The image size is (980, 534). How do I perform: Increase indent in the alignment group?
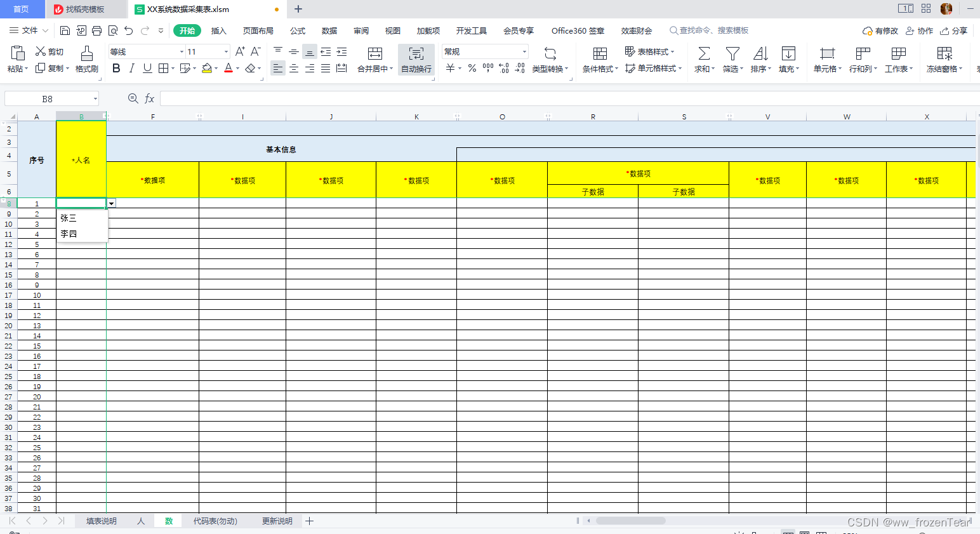tap(341, 51)
